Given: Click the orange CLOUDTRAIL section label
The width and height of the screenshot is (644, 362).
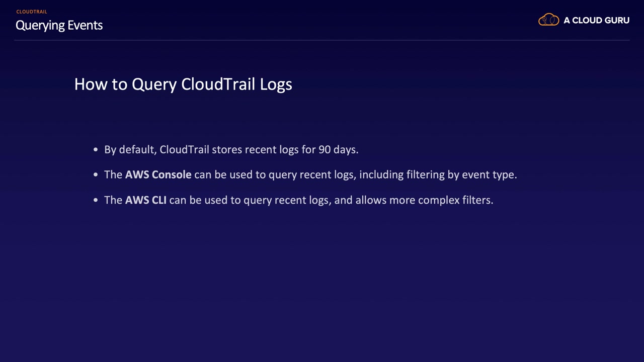Looking at the screenshot, I should coord(32,12).
